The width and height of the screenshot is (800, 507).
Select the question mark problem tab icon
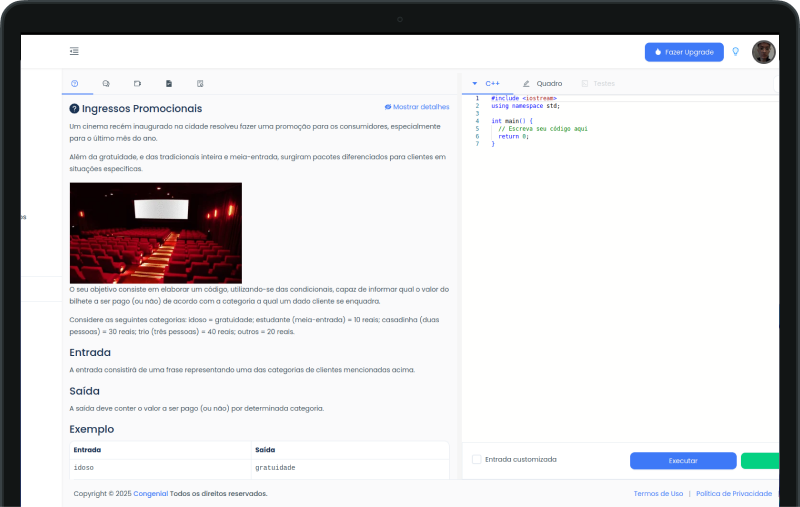point(75,83)
